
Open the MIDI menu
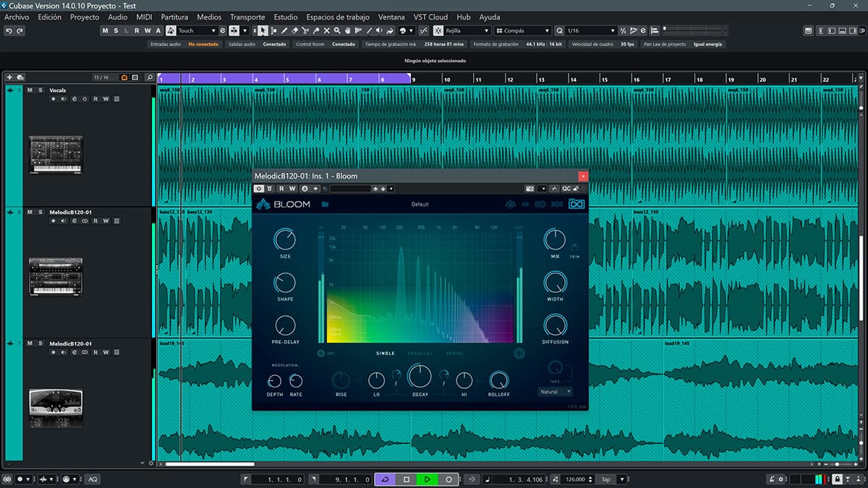[x=144, y=17]
